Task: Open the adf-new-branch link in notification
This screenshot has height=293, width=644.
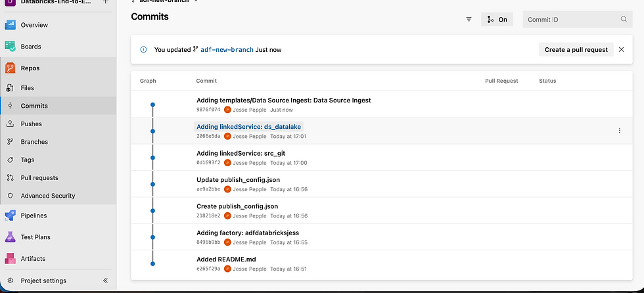Action: pos(227,49)
